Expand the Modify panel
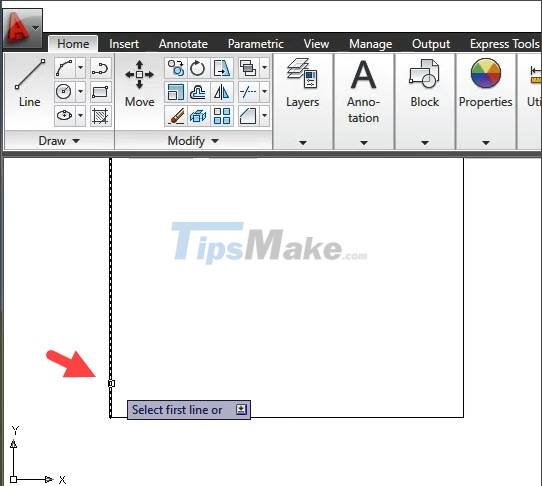 [x=193, y=141]
